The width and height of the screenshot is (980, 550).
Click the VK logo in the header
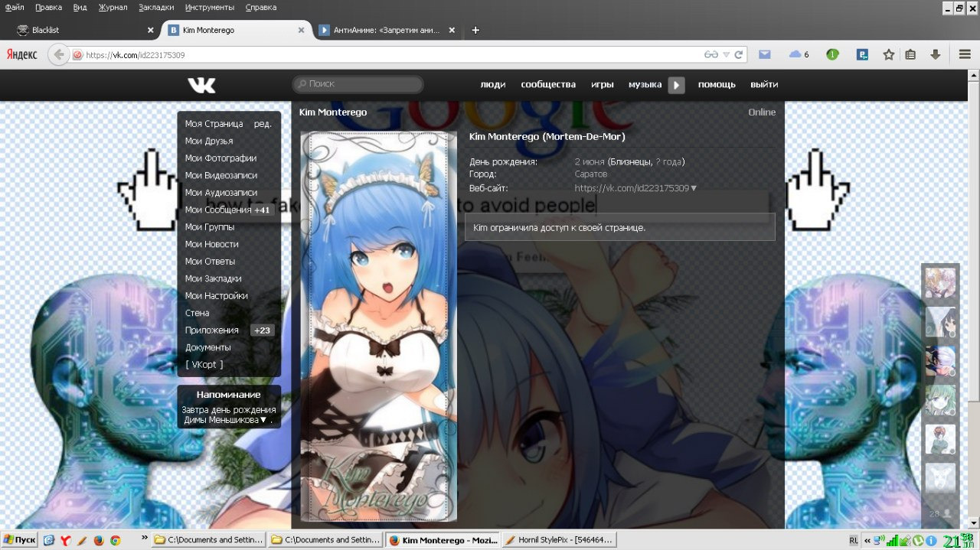[201, 85]
